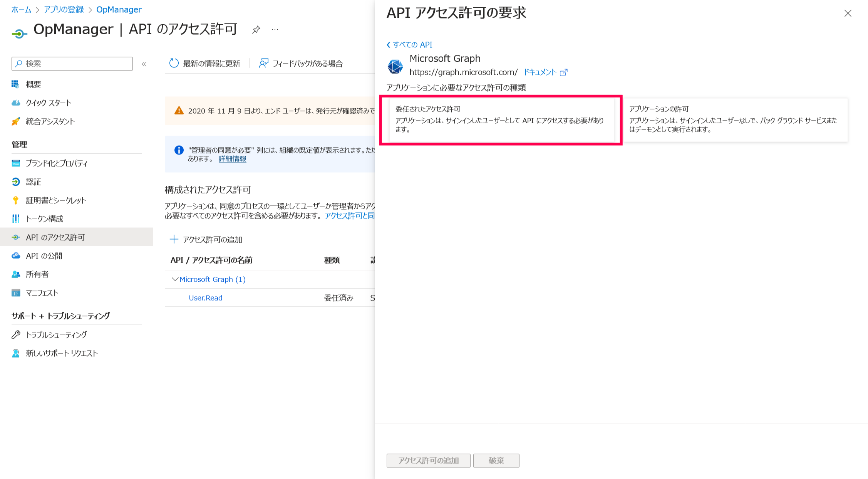This screenshot has height=479, width=868.
Task: Go to ホーム via the breadcrumb
Action: [22, 9]
